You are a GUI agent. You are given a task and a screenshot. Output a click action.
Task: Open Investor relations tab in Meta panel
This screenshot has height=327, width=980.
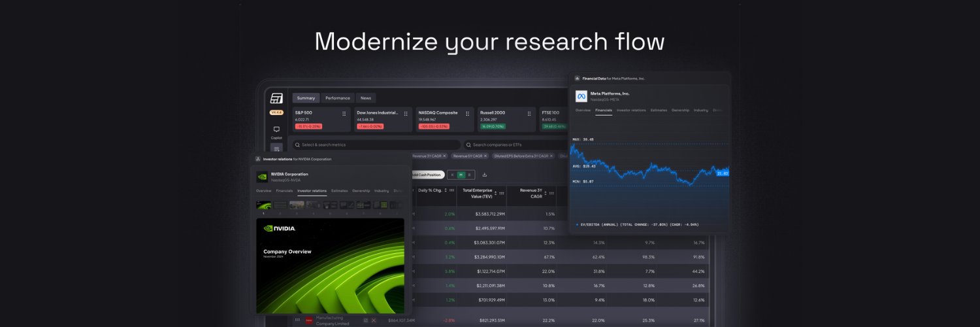pos(631,110)
